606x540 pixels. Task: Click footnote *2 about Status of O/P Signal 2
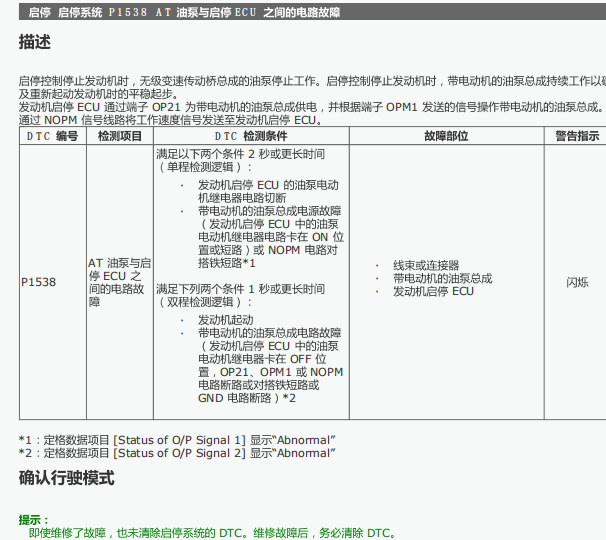pyautogui.click(x=177, y=453)
